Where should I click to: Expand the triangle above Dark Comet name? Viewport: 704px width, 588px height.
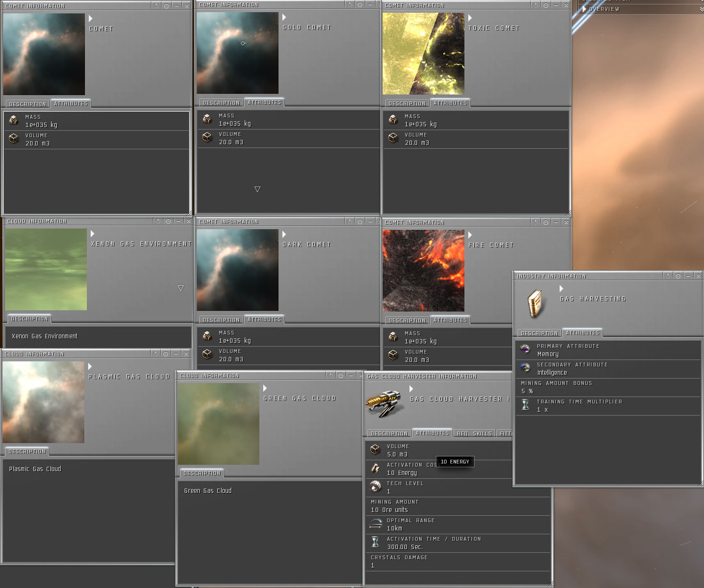click(x=284, y=234)
